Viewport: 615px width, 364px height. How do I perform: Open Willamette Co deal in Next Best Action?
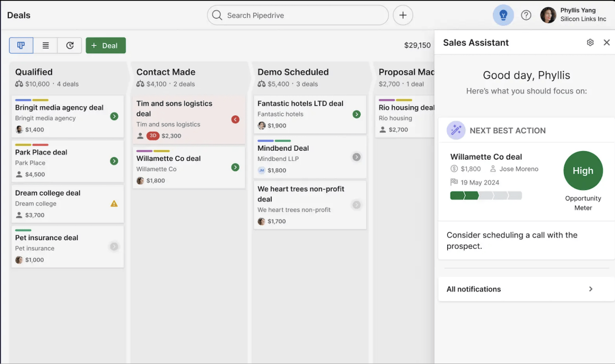click(486, 157)
